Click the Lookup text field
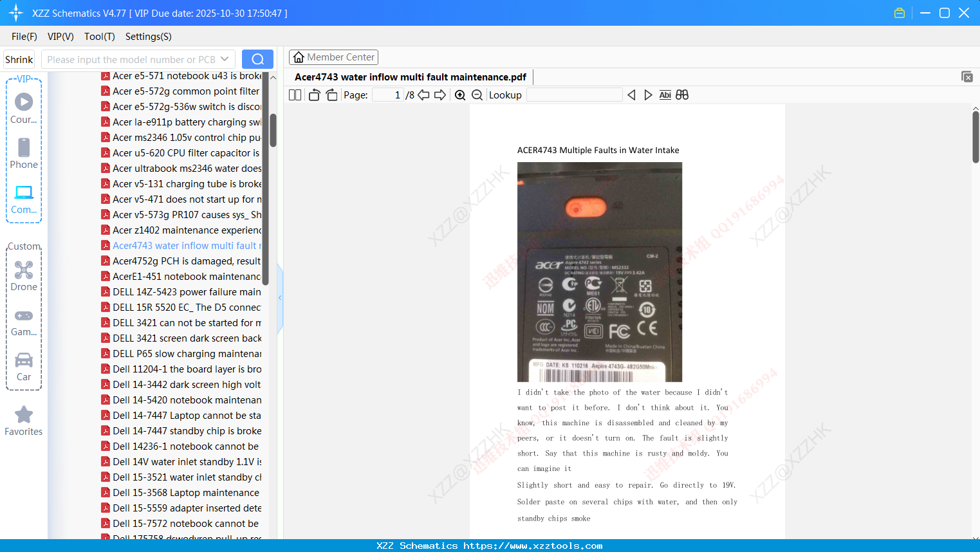 575,95
